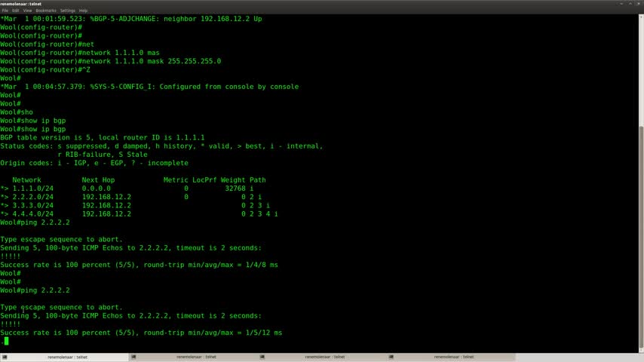The height and width of the screenshot is (362, 644).
Task: Switch to the fourth renemolenaar : telnet tab
Action: coord(452,357)
